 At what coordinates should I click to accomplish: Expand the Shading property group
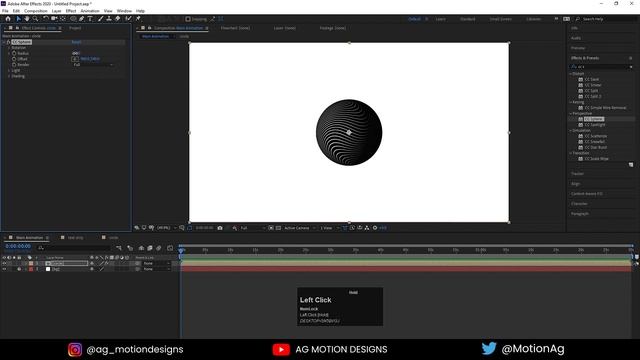click(9, 76)
